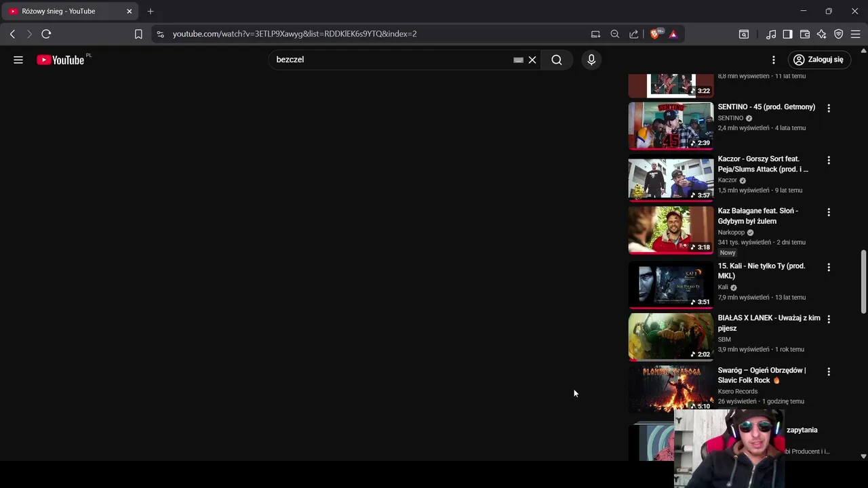Click the address bar URL
Image resolution: width=868 pixels, height=488 pixels.
pos(294,34)
